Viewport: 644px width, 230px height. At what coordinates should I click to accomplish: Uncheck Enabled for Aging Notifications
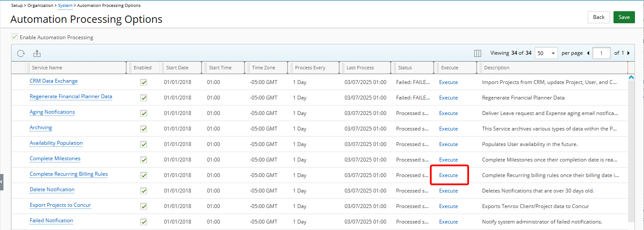pos(144,113)
